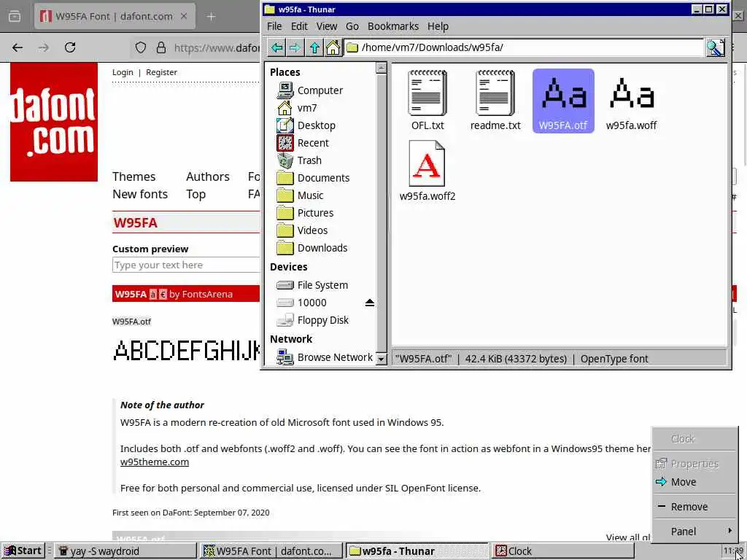Select the w95fa.woff2 file icon
This screenshot has width=747, height=560.
(x=427, y=171)
